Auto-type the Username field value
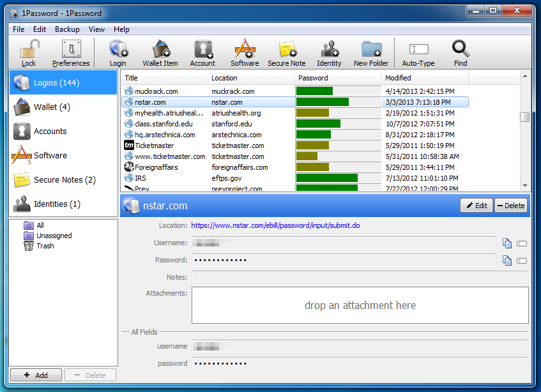Screen dimensions: 541x392 pyautogui.click(x=522, y=244)
